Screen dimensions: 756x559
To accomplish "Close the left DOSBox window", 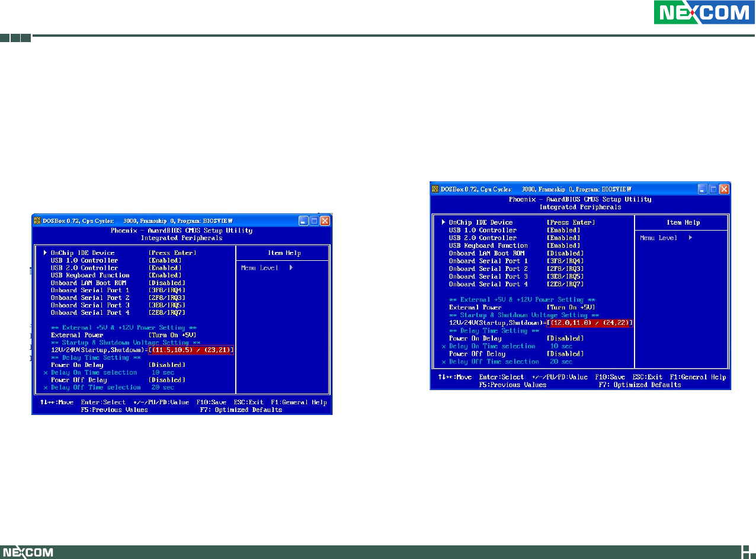I will pos(325,221).
